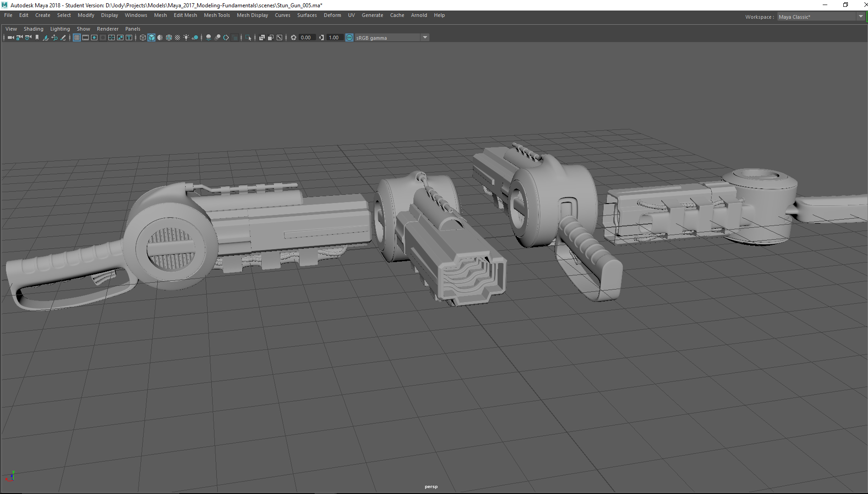Image resolution: width=868 pixels, height=494 pixels.
Task: Open the panel Lighting menu
Action: pyautogui.click(x=60, y=29)
